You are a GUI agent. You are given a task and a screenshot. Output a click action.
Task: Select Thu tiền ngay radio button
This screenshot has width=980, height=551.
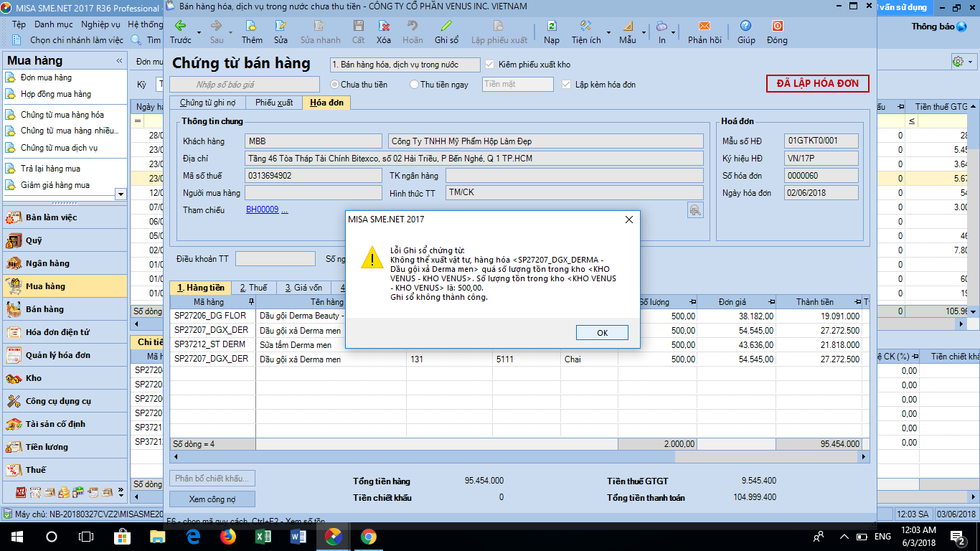[414, 85]
